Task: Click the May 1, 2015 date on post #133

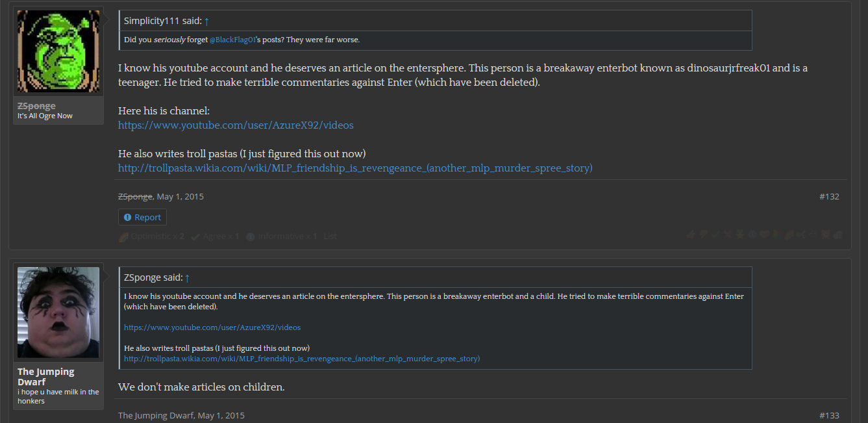Action: [221, 415]
